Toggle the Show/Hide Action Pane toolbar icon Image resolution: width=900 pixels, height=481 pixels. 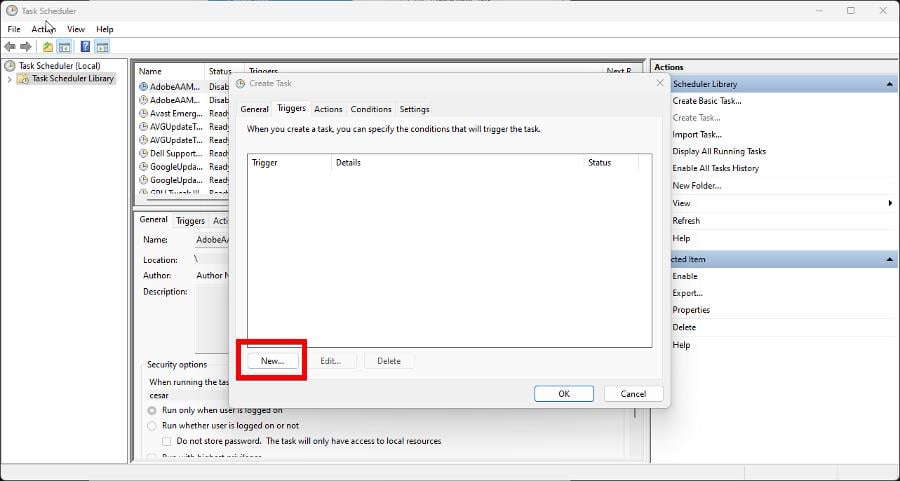coord(102,46)
